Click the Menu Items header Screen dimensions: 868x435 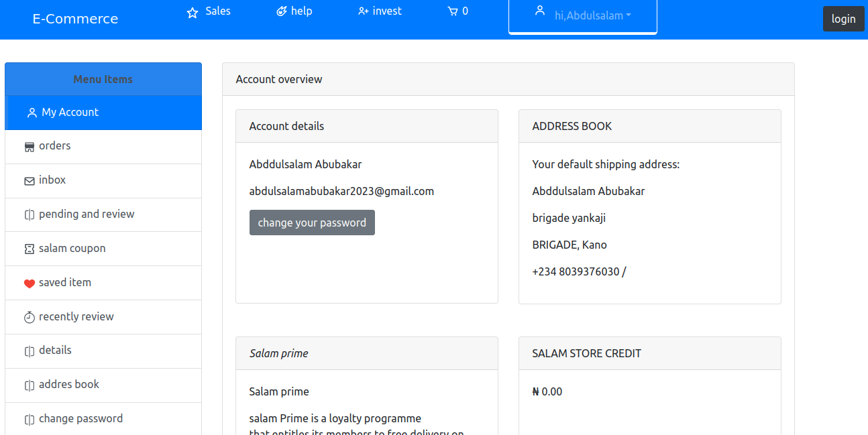(x=103, y=79)
